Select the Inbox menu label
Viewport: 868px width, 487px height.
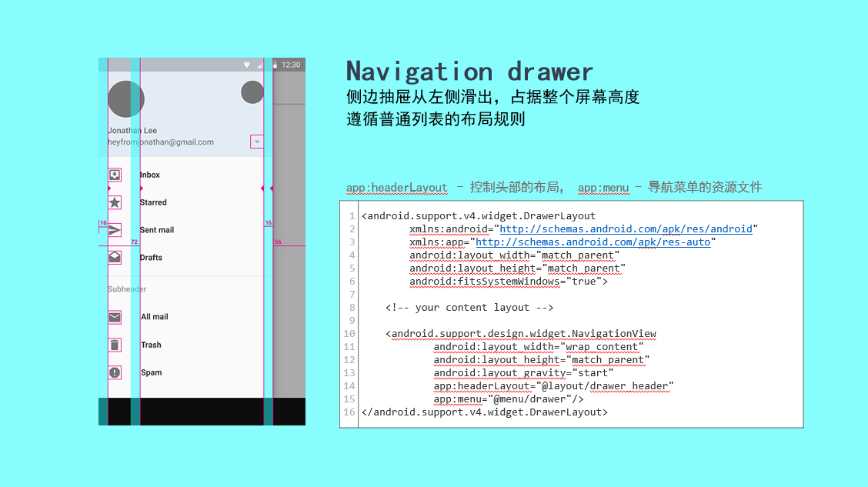pyautogui.click(x=150, y=175)
